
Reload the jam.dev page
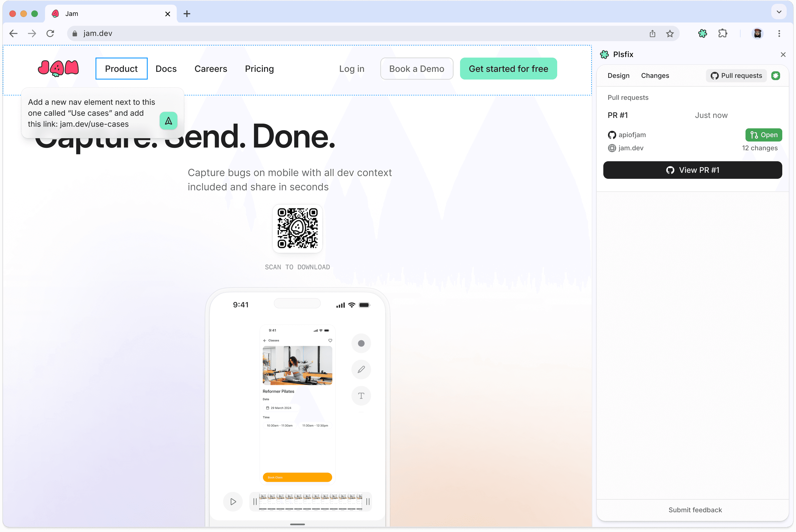click(x=50, y=33)
